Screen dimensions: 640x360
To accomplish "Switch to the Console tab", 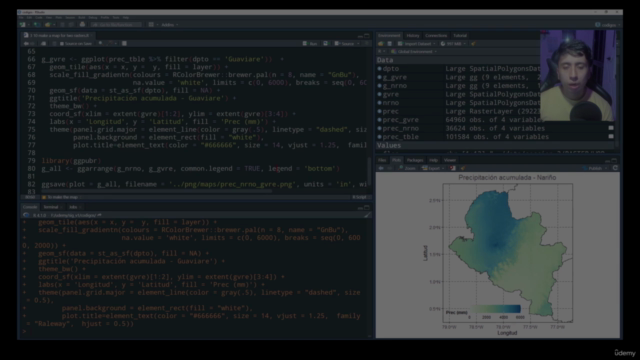I will (30, 207).
